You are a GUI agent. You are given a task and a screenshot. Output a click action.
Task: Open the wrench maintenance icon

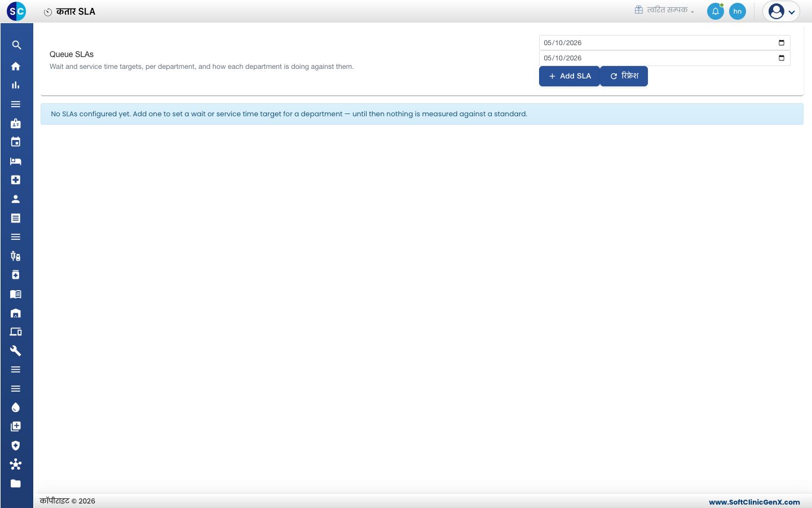click(16, 351)
